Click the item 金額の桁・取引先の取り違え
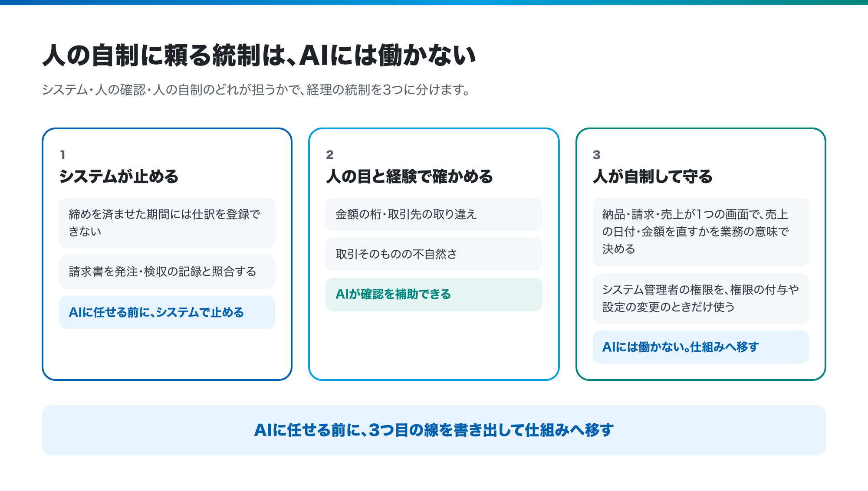The height and width of the screenshot is (491, 868). [434, 214]
